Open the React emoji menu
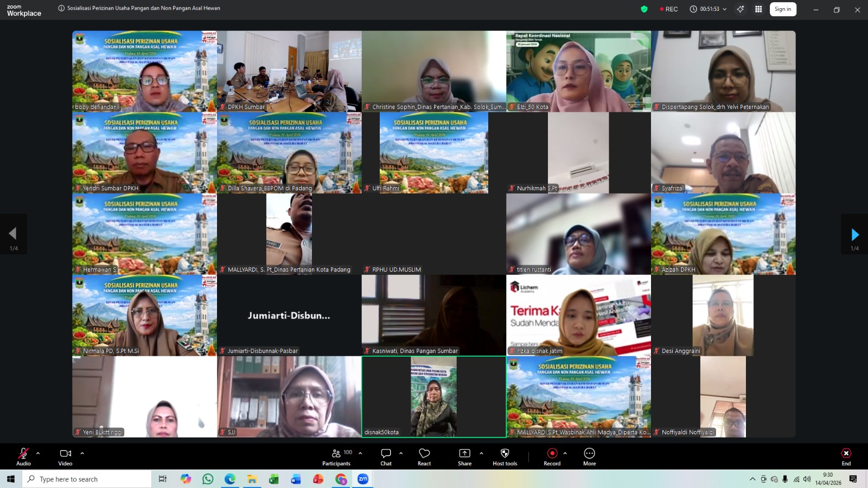Image resolution: width=868 pixels, height=488 pixels. (x=424, y=456)
